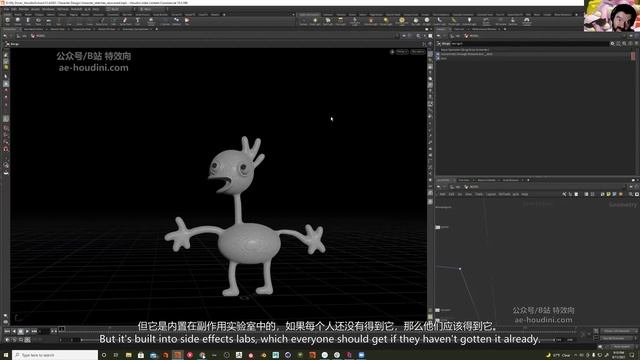Open Layout menu in network editor

click(491, 194)
